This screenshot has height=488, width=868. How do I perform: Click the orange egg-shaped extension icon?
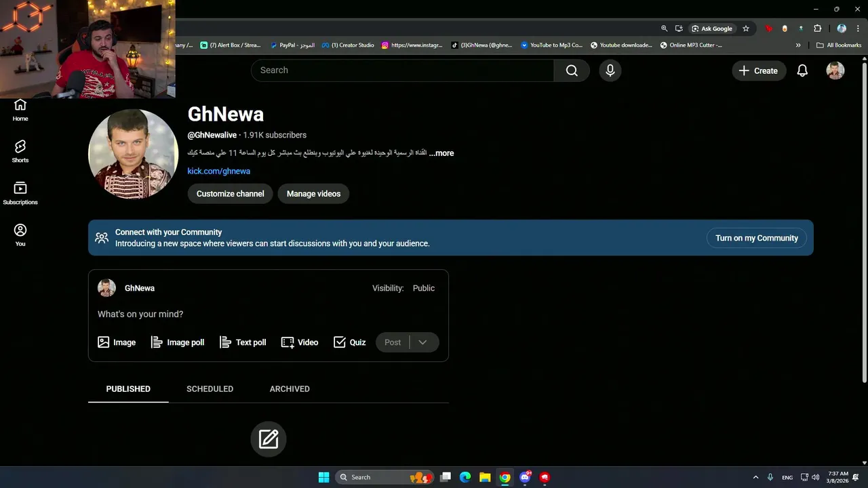(785, 28)
